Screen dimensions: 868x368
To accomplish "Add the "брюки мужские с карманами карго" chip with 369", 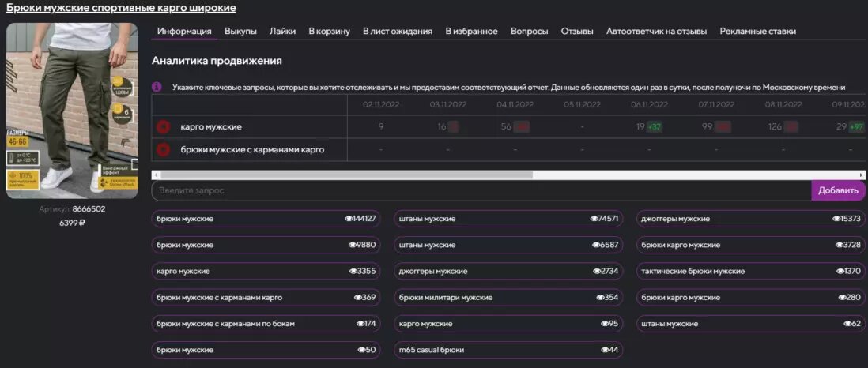I will click(266, 297).
